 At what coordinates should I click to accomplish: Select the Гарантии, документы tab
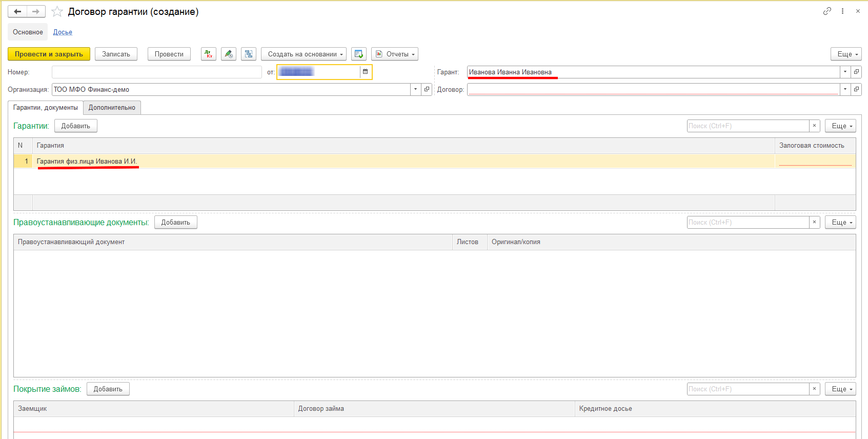point(45,108)
